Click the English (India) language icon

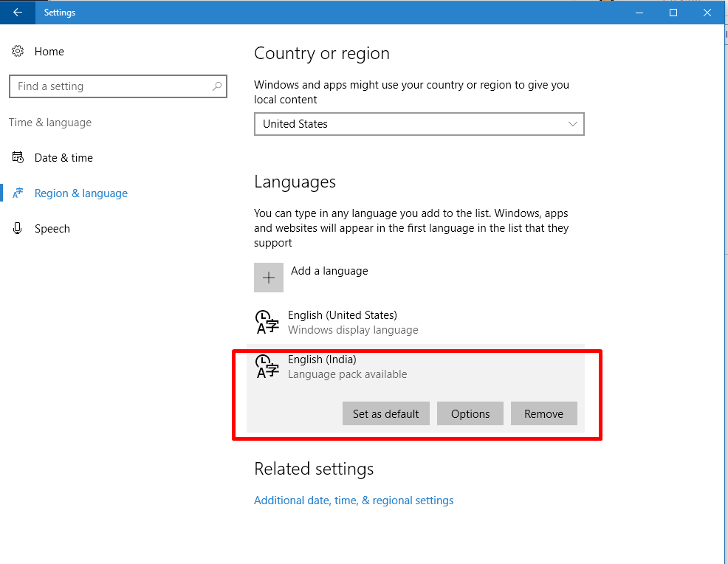click(x=267, y=367)
